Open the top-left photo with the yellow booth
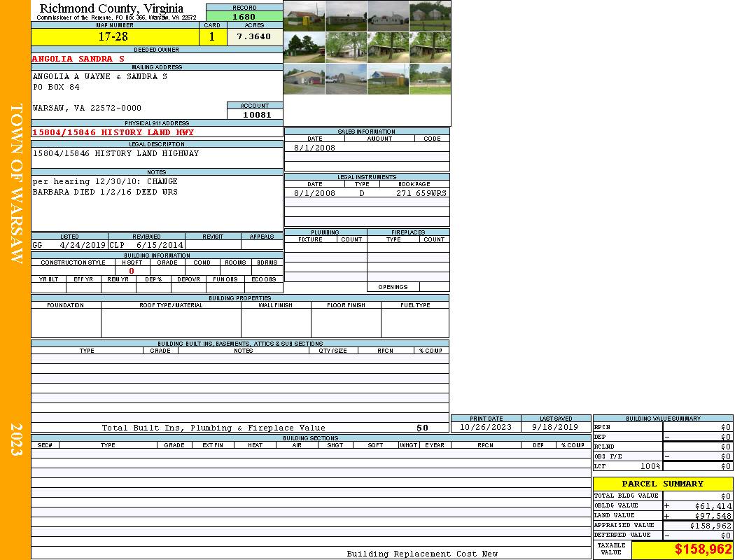This screenshot has width=735, height=560. pyautogui.click(x=304, y=16)
